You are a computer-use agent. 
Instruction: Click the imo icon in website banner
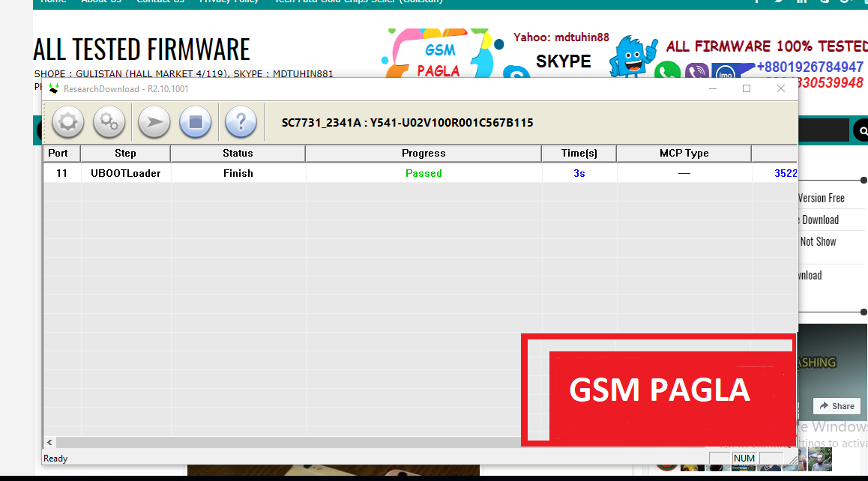(x=725, y=72)
